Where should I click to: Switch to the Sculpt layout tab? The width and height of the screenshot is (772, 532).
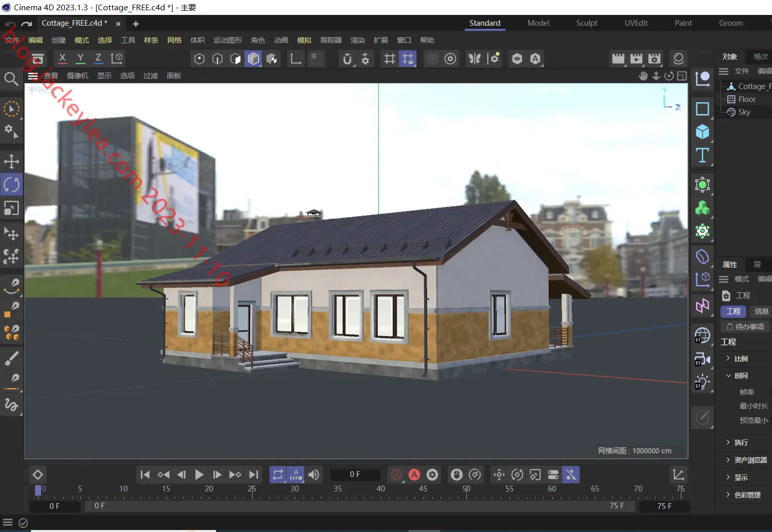(x=587, y=23)
